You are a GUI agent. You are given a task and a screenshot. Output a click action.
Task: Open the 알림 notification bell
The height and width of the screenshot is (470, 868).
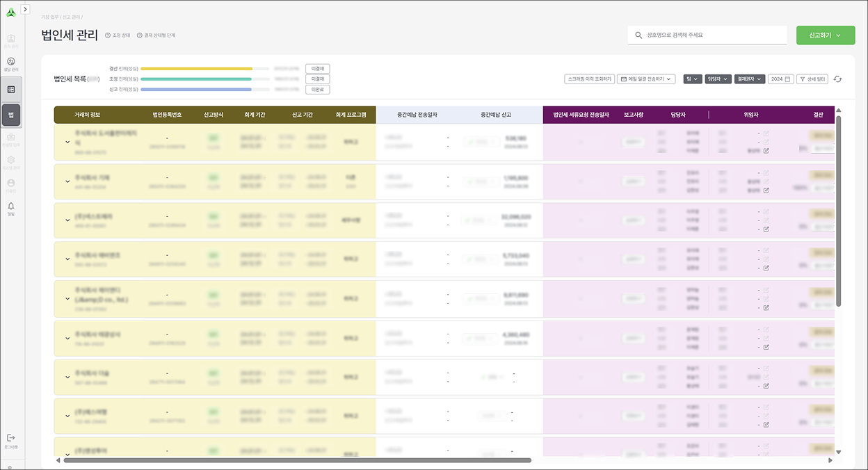[11, 206]
